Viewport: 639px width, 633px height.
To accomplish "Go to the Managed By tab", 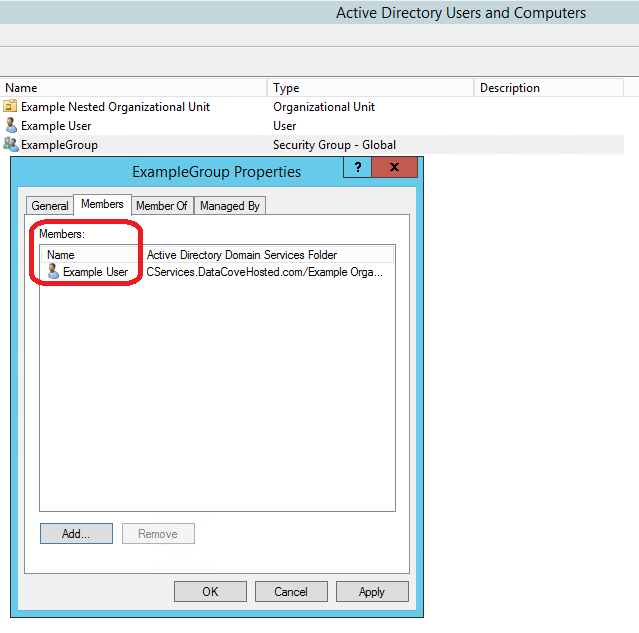I will coord(230,206).
